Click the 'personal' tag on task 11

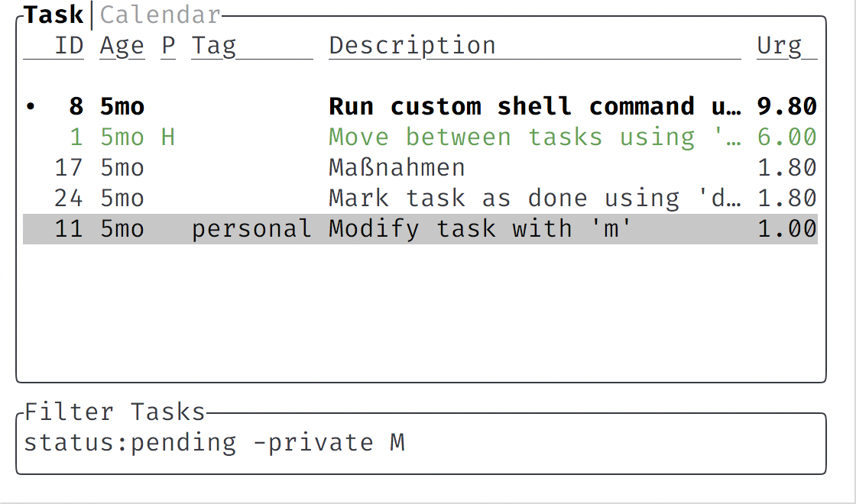pos(251,228)
